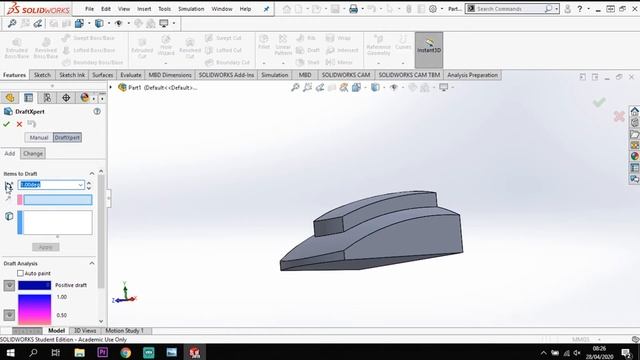Open the FeatureManager design tree tab
The width and height of the screenshot is (640, 360).
point(10,98)
